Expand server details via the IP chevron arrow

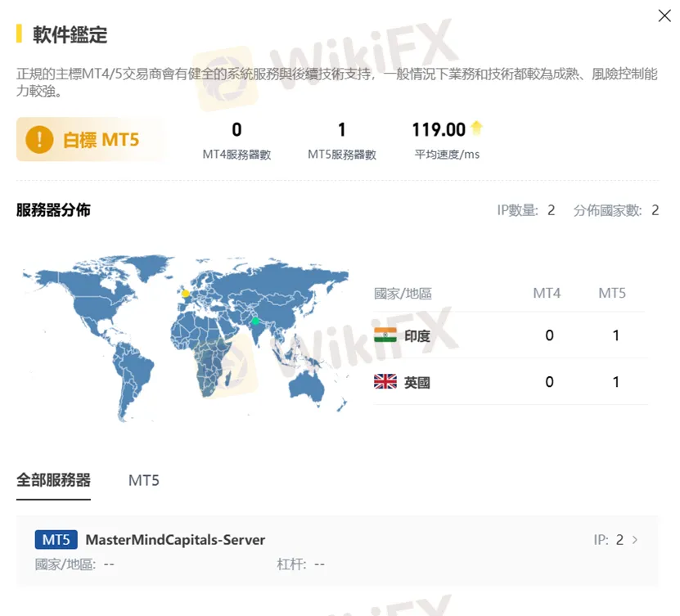click(636, 540)
